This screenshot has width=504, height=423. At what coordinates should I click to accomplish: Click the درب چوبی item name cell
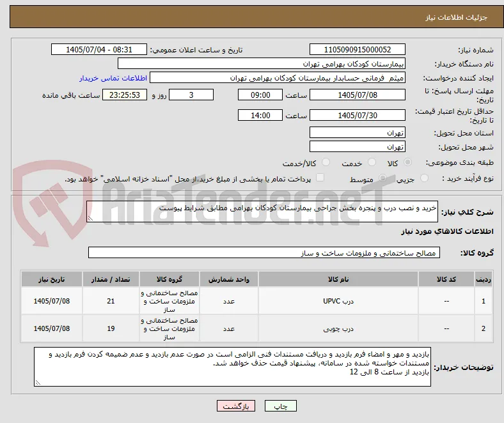pyautogui.click(x=338, y=328)
